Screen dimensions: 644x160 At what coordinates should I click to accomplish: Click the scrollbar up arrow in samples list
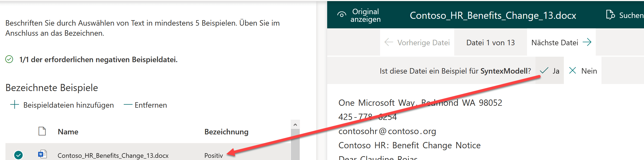click(295, 125)
